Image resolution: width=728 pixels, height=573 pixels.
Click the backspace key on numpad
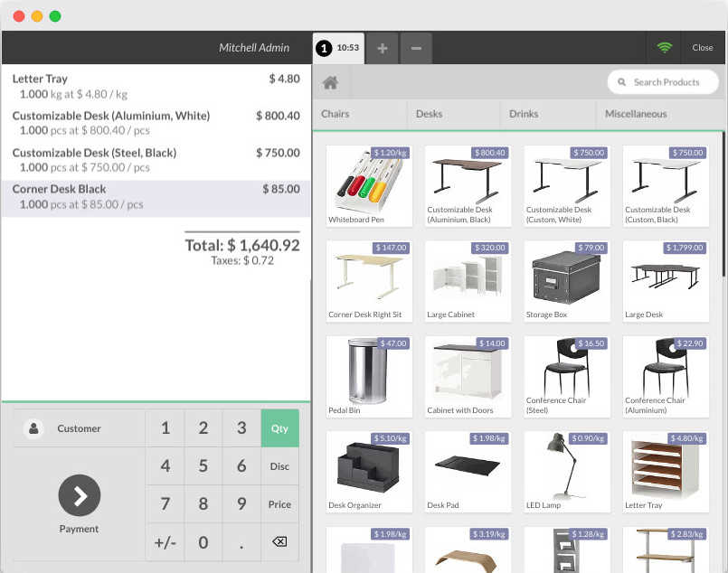pos(279,541)
